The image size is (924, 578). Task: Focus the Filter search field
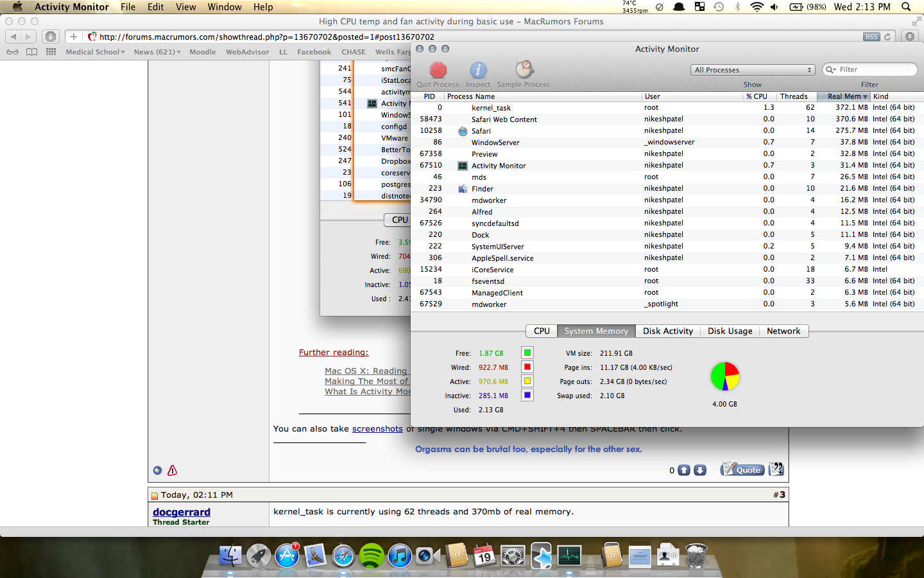coord(870,69)
